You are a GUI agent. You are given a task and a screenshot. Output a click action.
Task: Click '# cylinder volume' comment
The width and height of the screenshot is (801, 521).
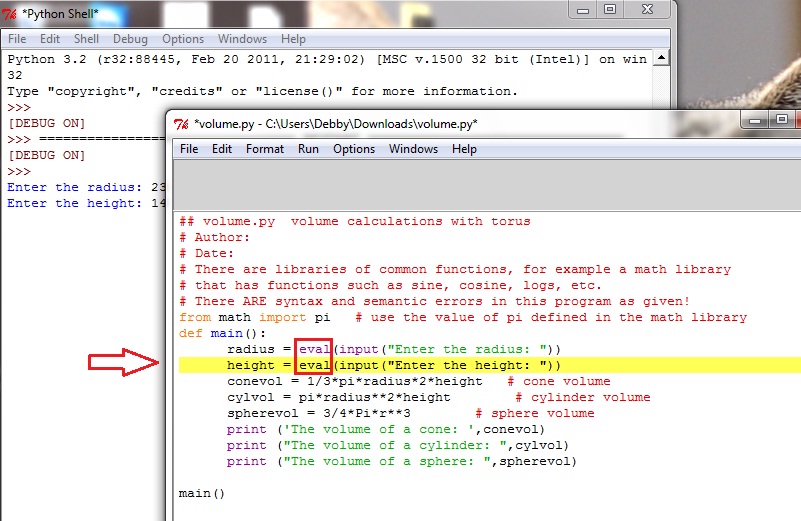click(x=582, y=397)
